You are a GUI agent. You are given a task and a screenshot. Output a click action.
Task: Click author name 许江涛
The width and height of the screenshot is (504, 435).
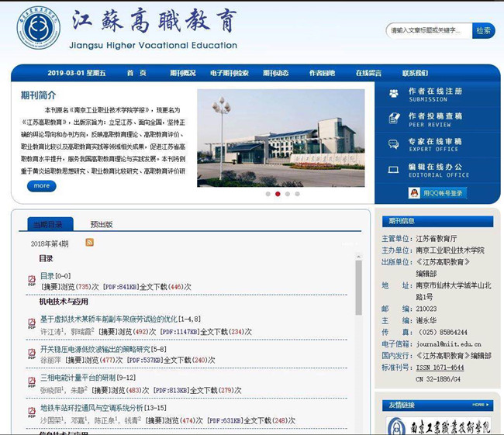tap(50, 332)
